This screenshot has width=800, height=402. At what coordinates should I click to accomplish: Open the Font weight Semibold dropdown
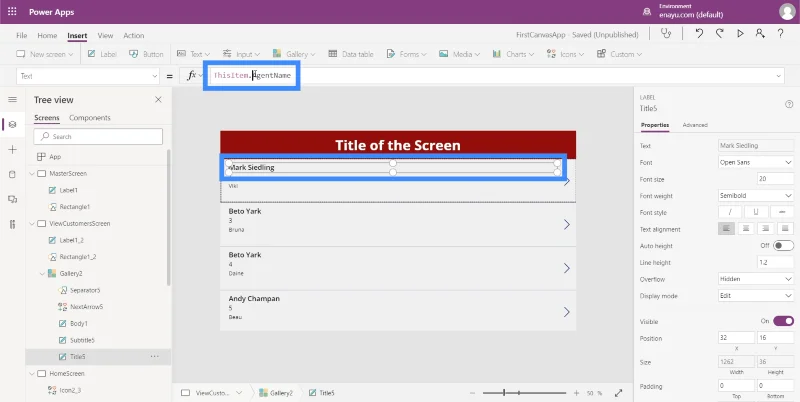[x=755, y=195]
